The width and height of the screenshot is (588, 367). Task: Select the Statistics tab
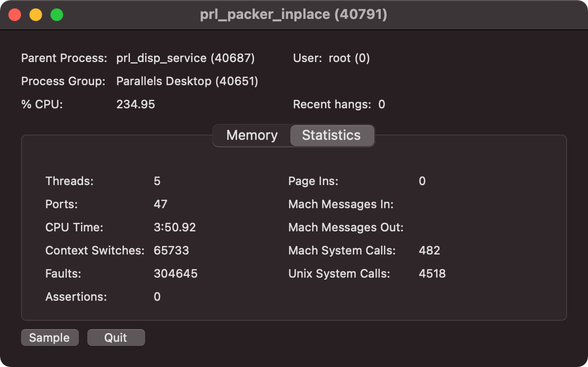pyautogui.click(x=331, y=135)
